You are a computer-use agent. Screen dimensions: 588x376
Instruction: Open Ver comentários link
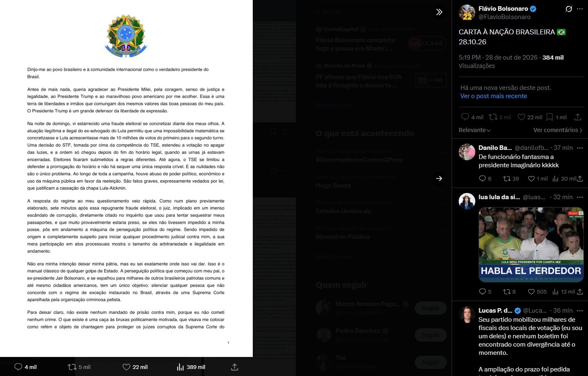[x=558, y=130]
